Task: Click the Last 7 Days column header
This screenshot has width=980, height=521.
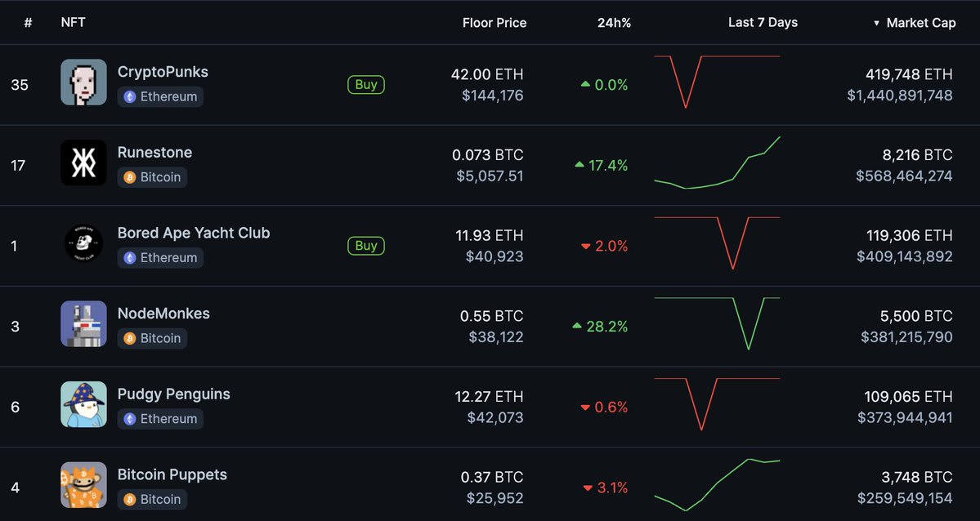Action: (x=763, y=22)
